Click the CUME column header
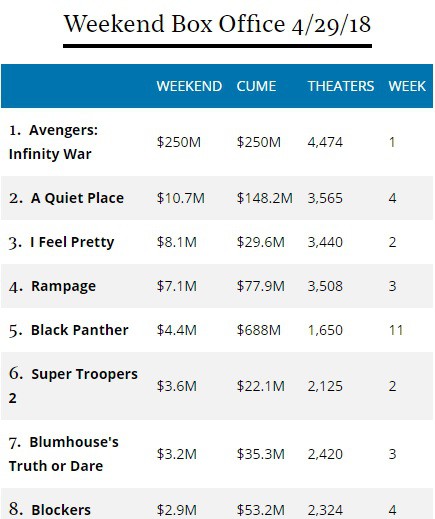Viewport: 435px width, 519px height. [256, 86]
